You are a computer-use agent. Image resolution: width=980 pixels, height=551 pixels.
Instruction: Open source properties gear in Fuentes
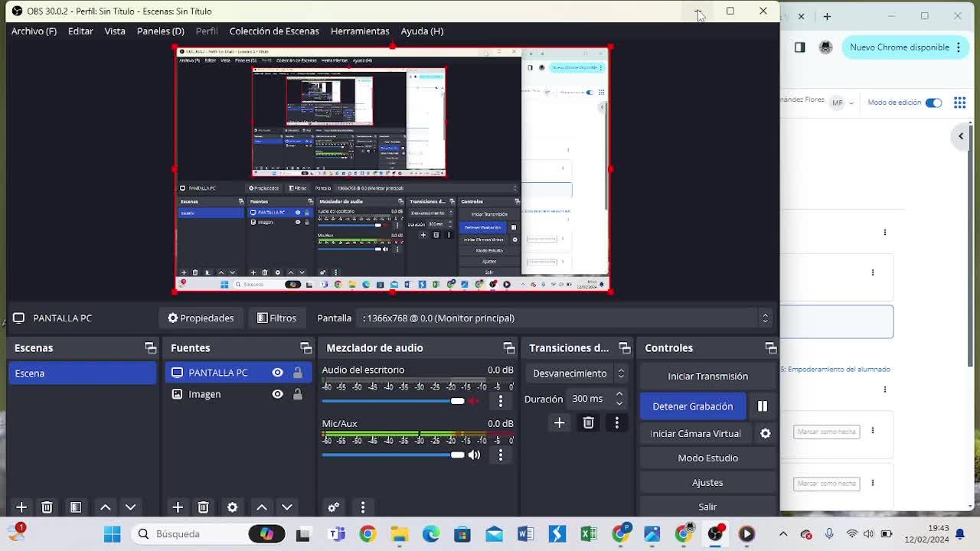[232, 507]
